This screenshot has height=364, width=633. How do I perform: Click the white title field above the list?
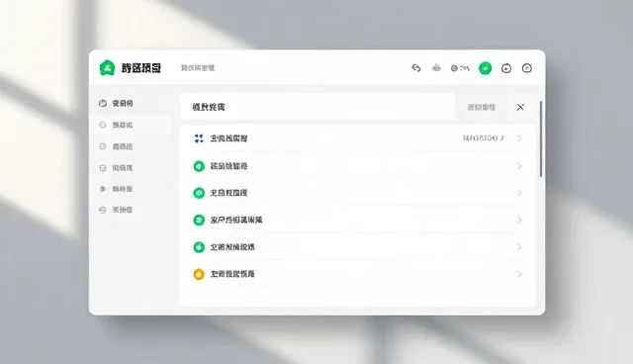tap(317, 107)
